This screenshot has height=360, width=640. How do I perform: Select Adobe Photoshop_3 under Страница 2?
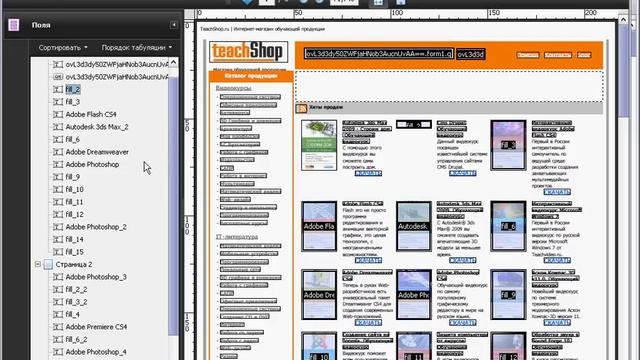click(96, 277)
